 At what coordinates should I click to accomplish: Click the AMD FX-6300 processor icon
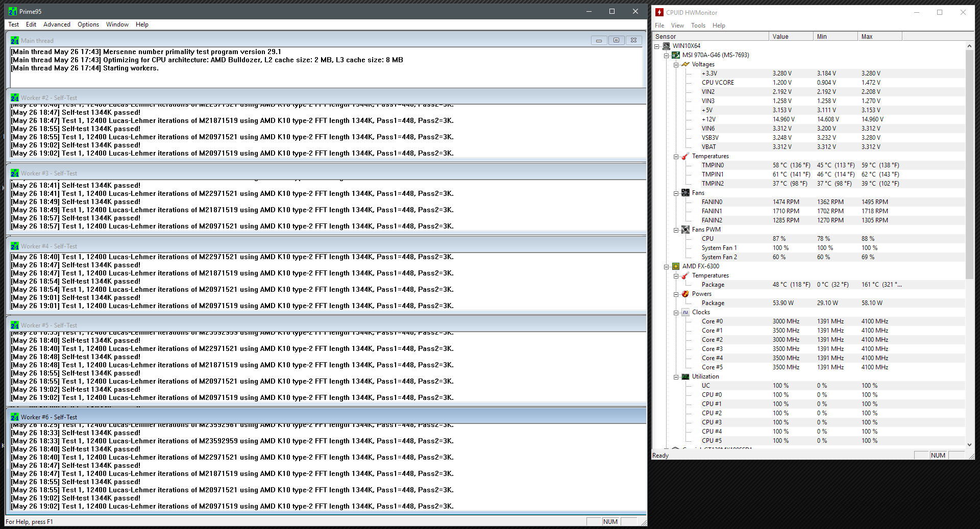[676, 266]
